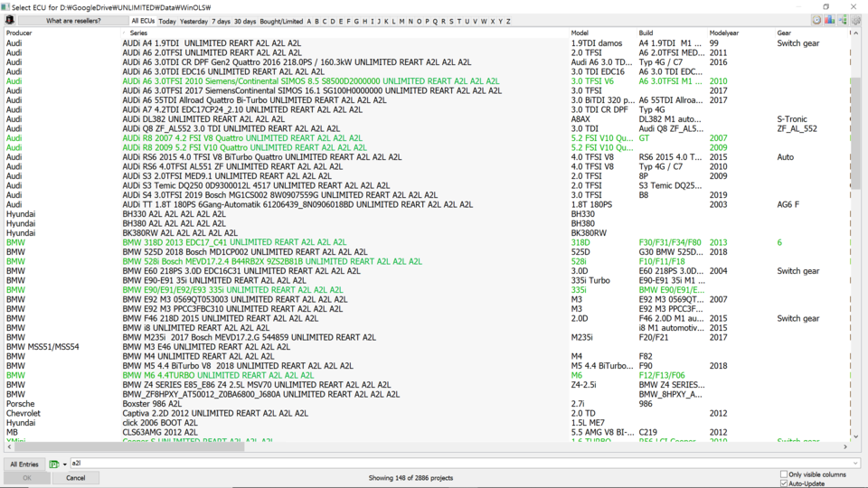Filter by letter M tab
This screenshot has width=868, height=488.
(401, 21)
